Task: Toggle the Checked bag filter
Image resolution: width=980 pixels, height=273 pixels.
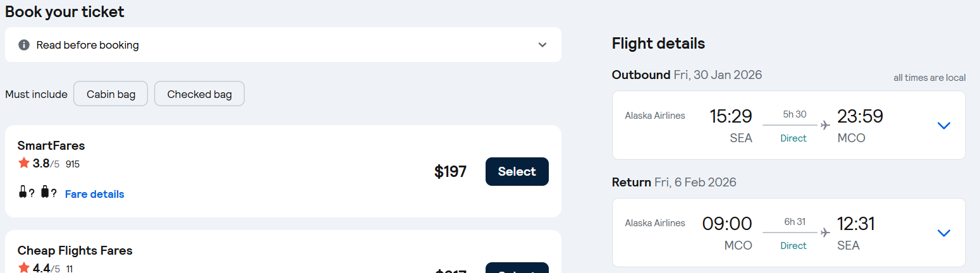Action: coord(199,94)
